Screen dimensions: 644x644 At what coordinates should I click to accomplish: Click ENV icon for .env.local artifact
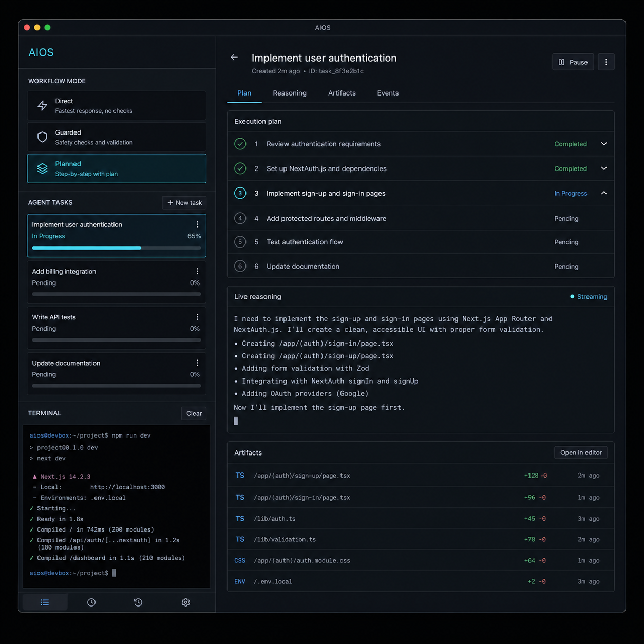coord(240,582)
